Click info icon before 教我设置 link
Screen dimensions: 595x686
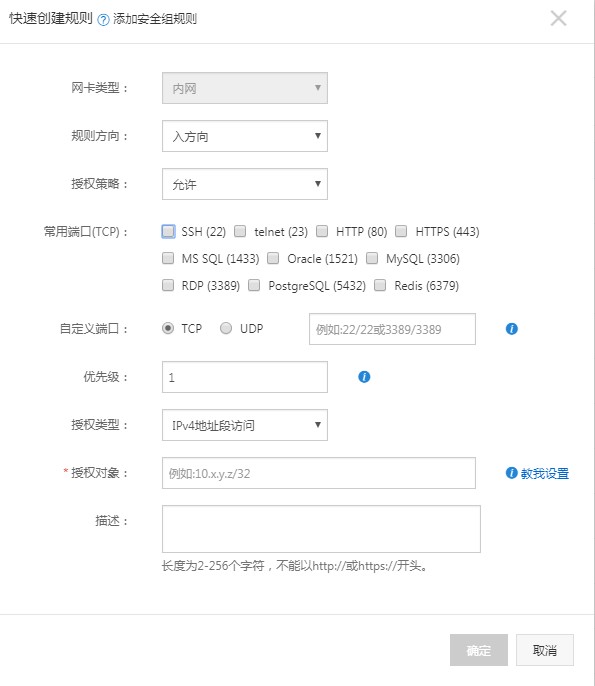coord(511,472)
